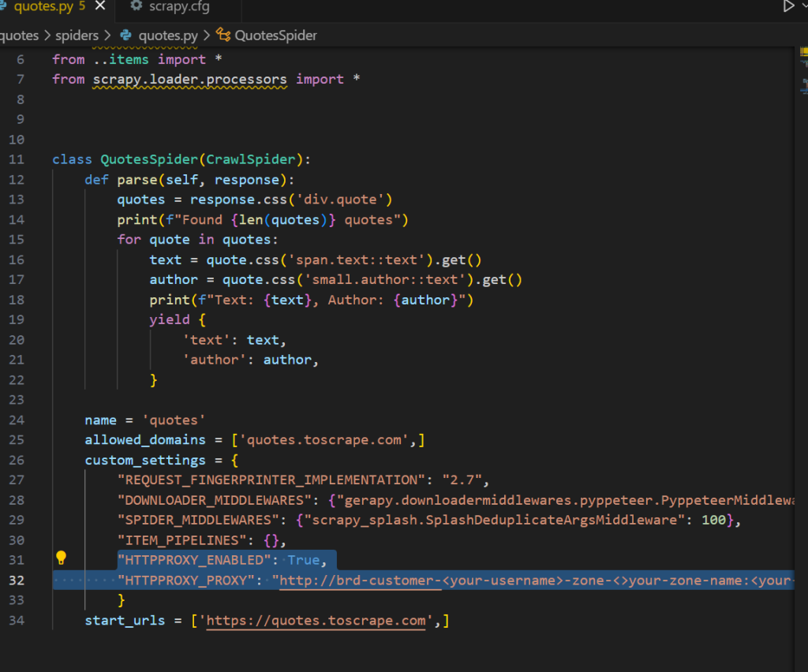This screenshot has width=808, height=672.
Task: Place cursor on HTTPPROXY_ENABLED True value
Action: (303, 560)
